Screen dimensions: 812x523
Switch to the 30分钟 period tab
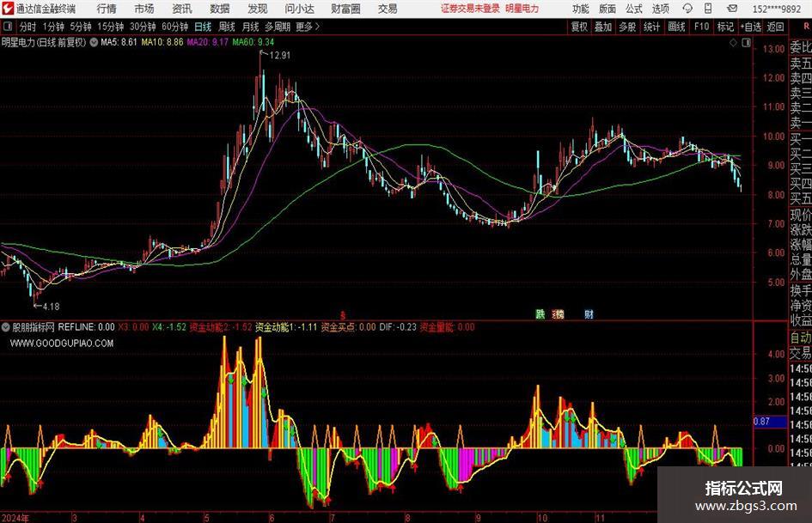tap(143, 27)
